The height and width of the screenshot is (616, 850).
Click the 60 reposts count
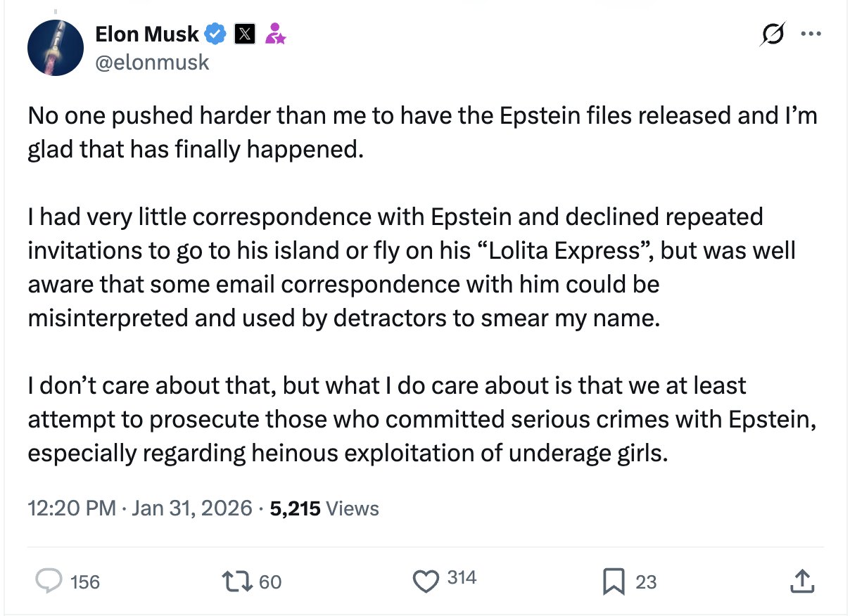pyautogui.click(x=270, y=582)
